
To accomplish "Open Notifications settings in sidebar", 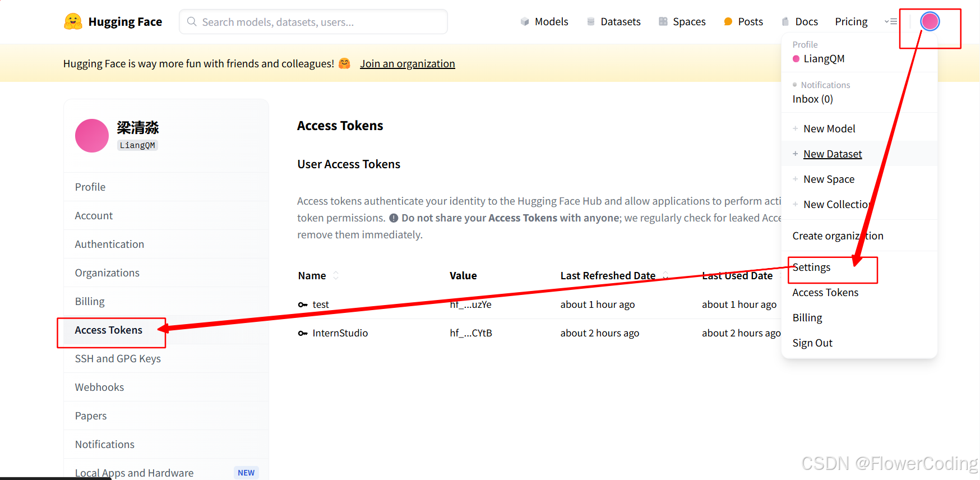I will (166, 444).
